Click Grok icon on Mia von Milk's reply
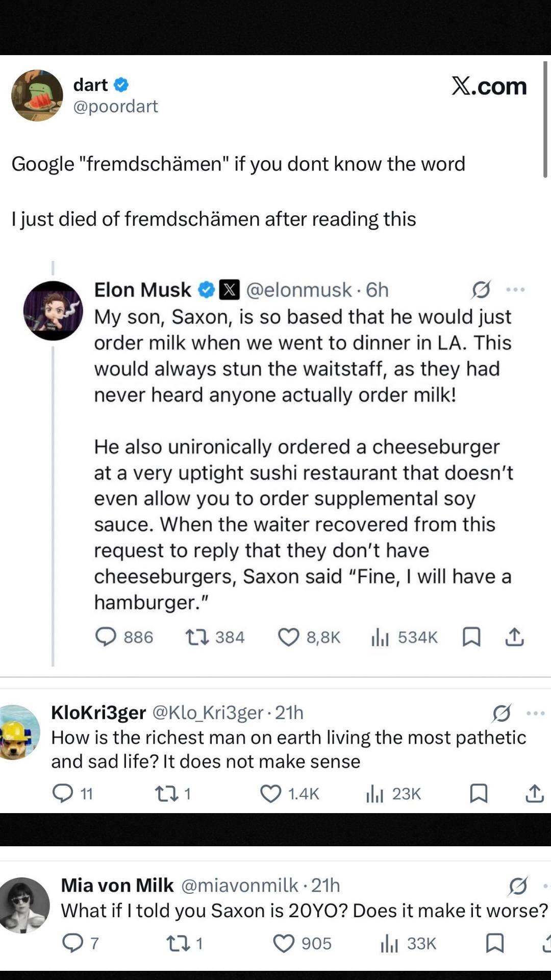 coord(518,886)
